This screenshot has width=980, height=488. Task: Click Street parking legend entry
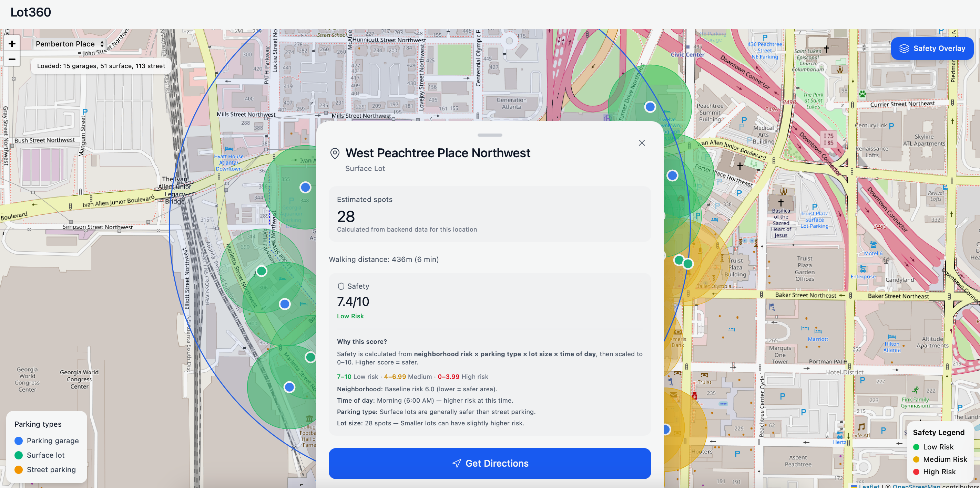point(51,469)
